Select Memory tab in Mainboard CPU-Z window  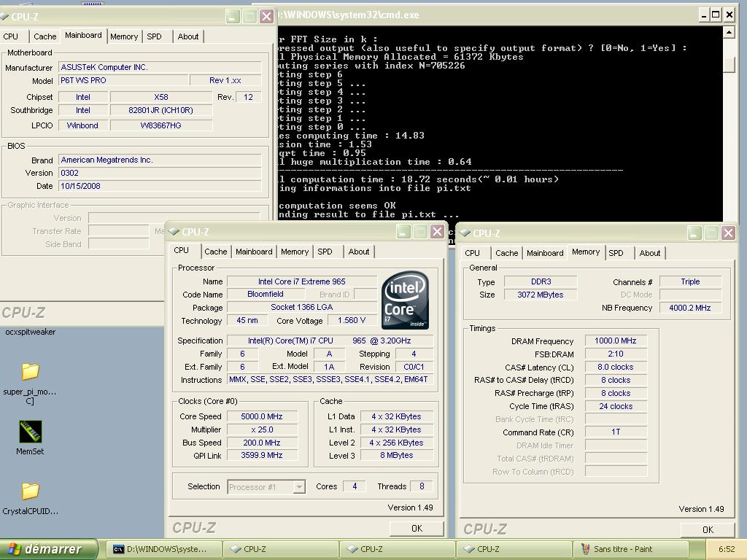coord(124,36)
